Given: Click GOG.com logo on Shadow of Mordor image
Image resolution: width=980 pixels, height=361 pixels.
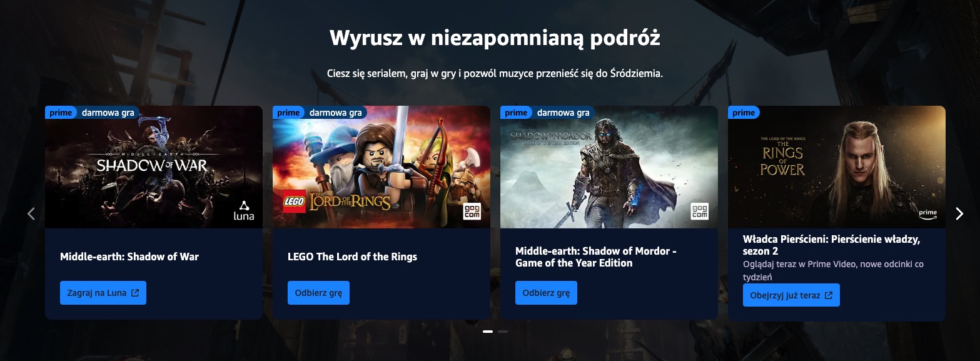Looking at the screenshot, I should coord(699,211).
